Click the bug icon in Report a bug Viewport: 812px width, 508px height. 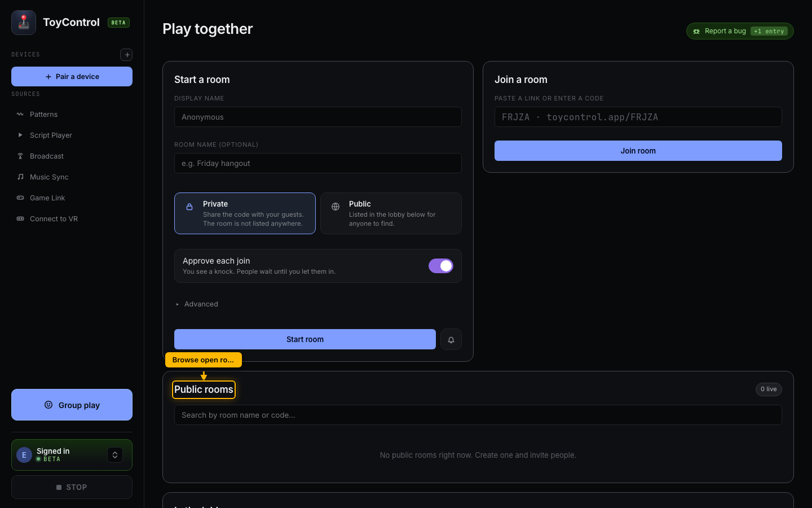(x=696, y=31)
